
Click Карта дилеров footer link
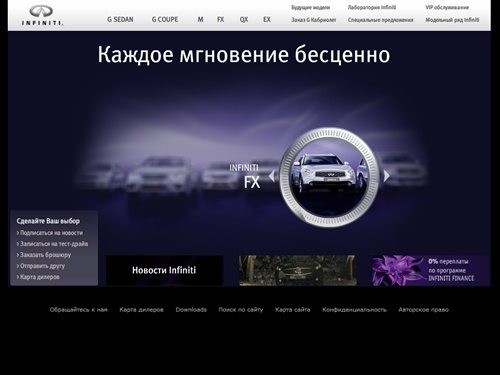pyautogui.click(x=142, y=310)
